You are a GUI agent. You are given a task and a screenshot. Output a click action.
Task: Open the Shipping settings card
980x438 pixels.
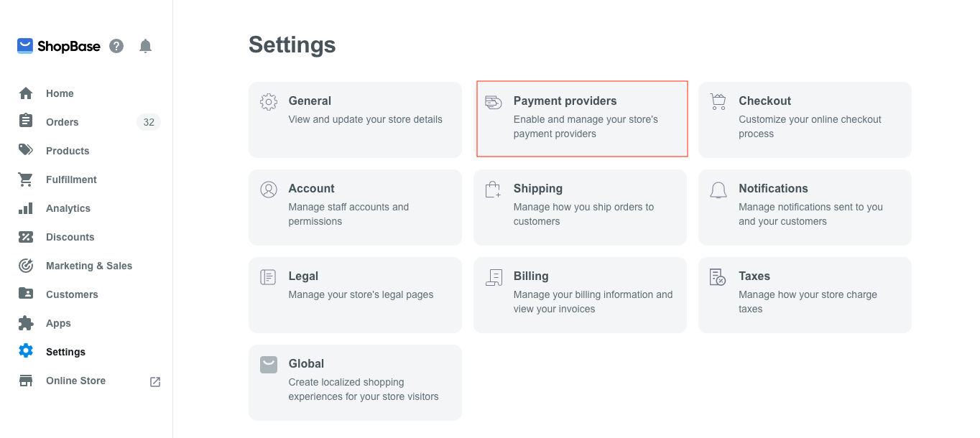(580, 207)
